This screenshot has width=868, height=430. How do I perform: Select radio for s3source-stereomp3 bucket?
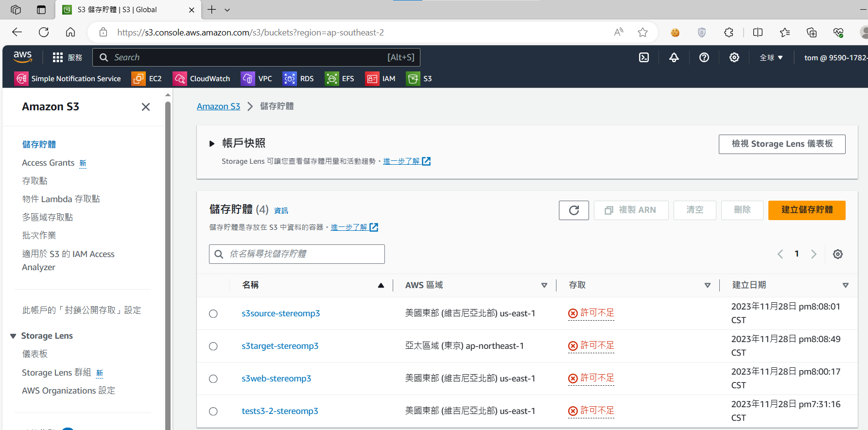[213, 314]
